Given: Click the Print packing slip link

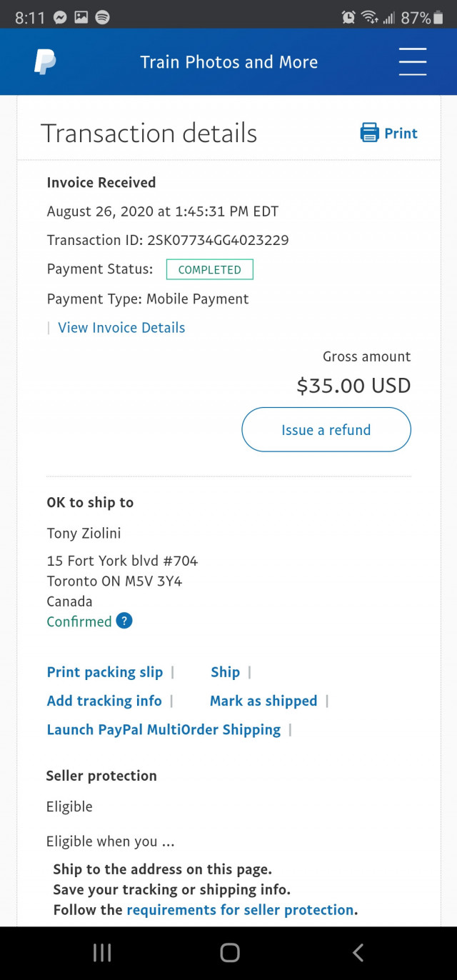Looking at the screenshot, I should (105, 672).
